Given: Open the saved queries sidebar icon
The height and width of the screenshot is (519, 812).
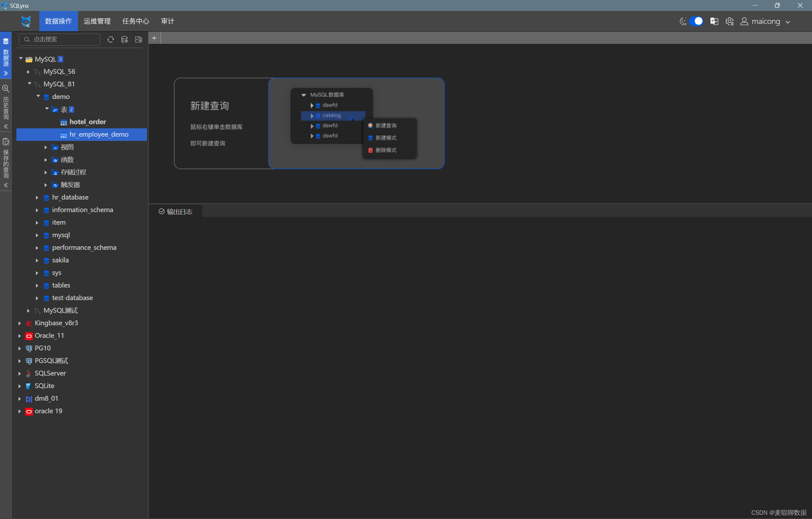Looking at the screenshot, I should [6, 142].
